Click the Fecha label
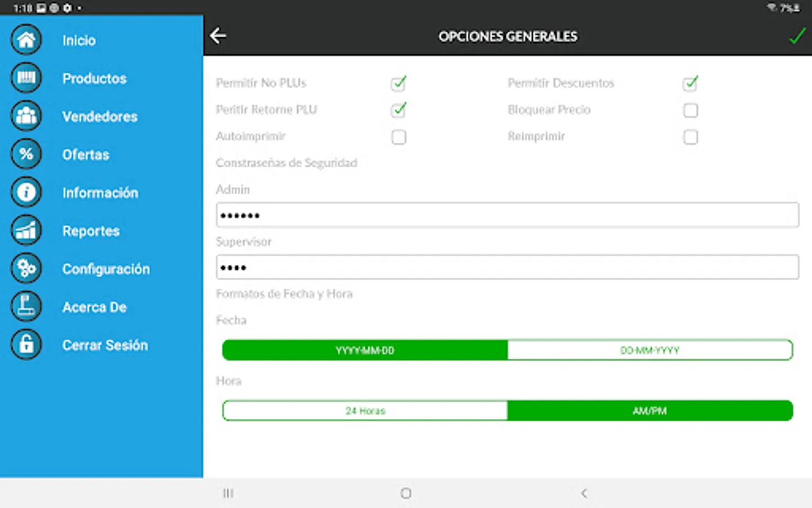812x508 pixels. click(x=231, y=320)
